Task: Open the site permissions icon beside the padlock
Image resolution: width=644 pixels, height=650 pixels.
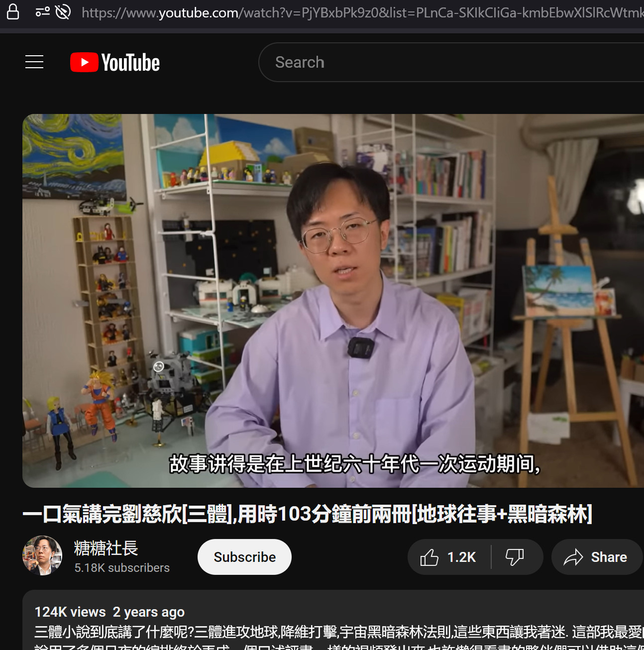Action: (x=43, y=11)
